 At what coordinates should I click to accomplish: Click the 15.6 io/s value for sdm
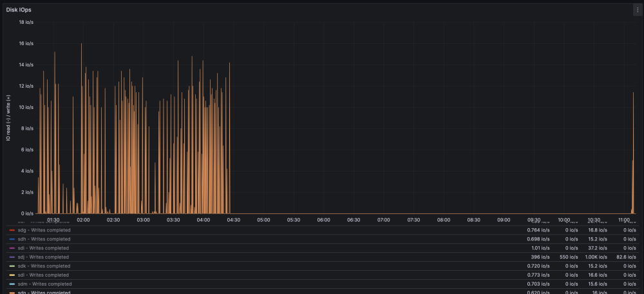tap(598, 284)
